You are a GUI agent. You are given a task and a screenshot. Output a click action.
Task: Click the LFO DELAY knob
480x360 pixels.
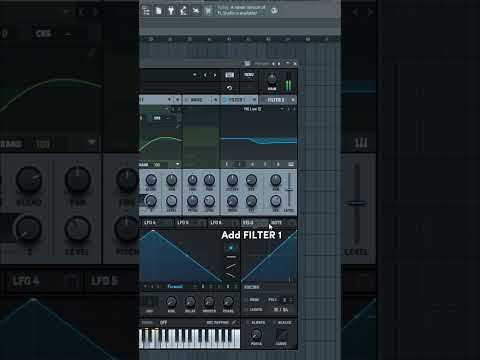point(190,302)
